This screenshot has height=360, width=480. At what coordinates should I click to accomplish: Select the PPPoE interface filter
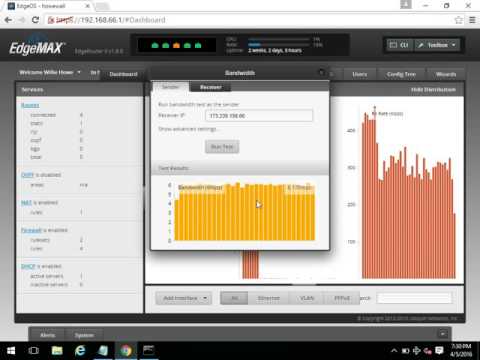(x=342, y=298)
